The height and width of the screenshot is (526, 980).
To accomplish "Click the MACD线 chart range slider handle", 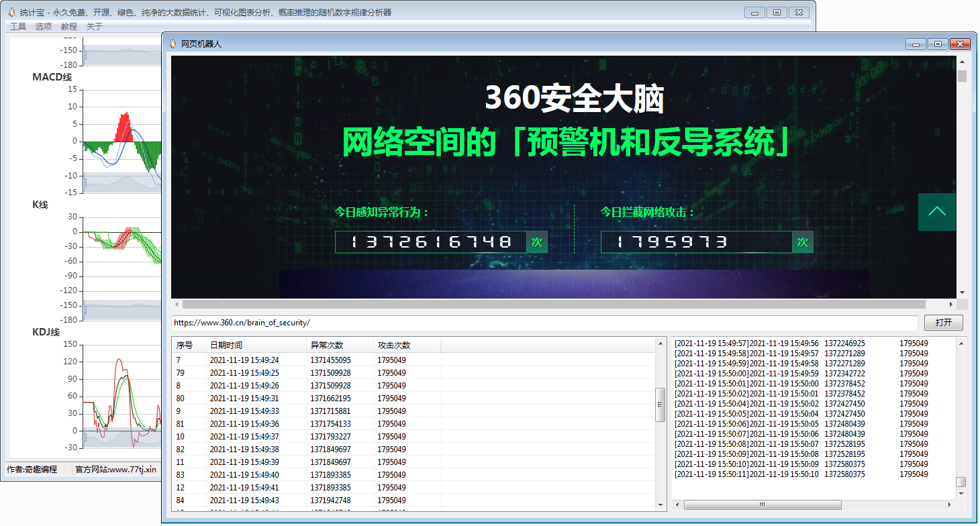I will coord(84,182).
